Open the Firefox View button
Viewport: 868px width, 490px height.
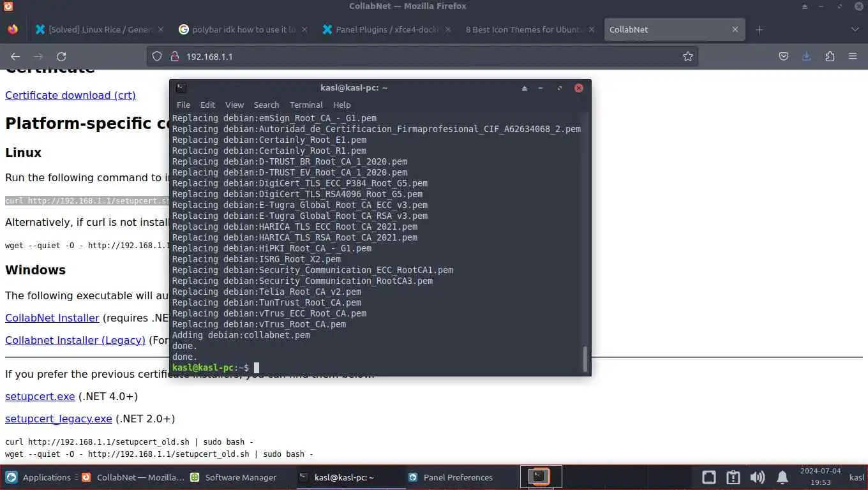pyautogui.click(x=13, y=29)
